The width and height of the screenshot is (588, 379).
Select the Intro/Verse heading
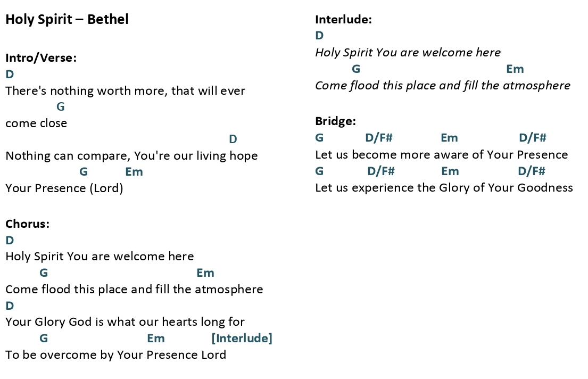(x=41, y=58)
